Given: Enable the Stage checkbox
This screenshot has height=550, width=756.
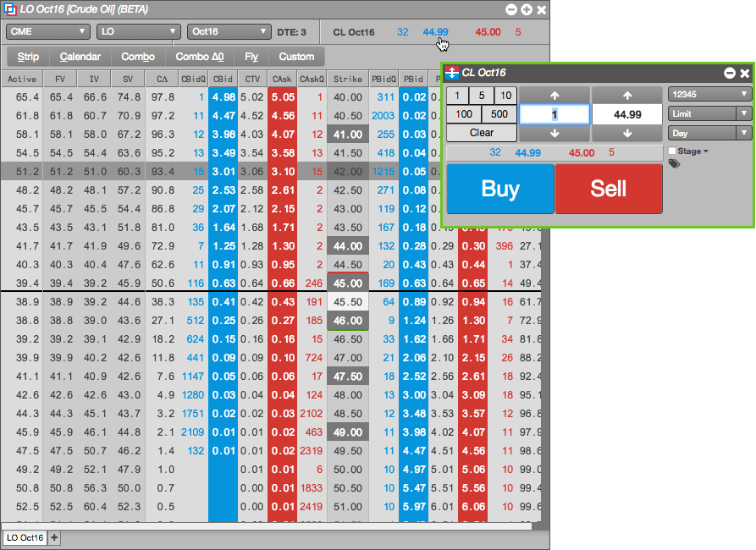Looking at the screenshot, I should click(x=672, y=151).
